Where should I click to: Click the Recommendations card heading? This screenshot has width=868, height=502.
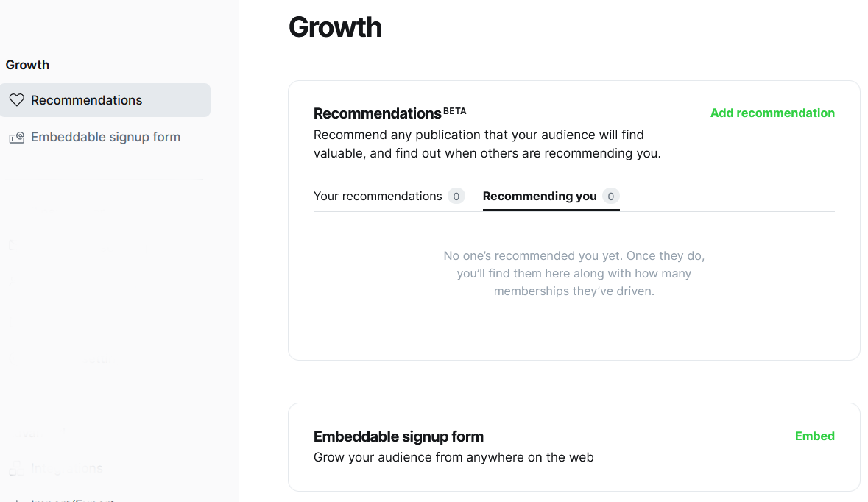point(377,113)
